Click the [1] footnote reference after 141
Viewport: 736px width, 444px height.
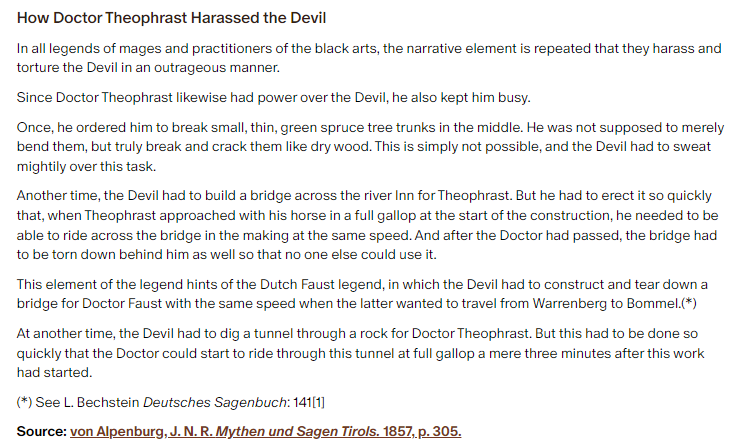coord(318,402)
